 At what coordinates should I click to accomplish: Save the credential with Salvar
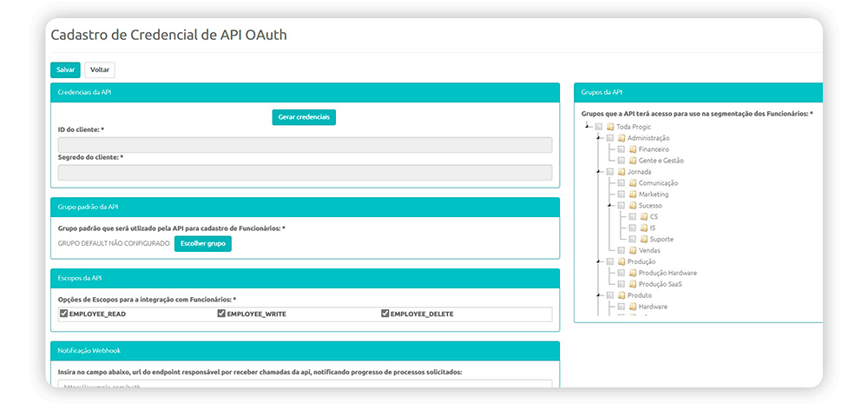[65, 69]
